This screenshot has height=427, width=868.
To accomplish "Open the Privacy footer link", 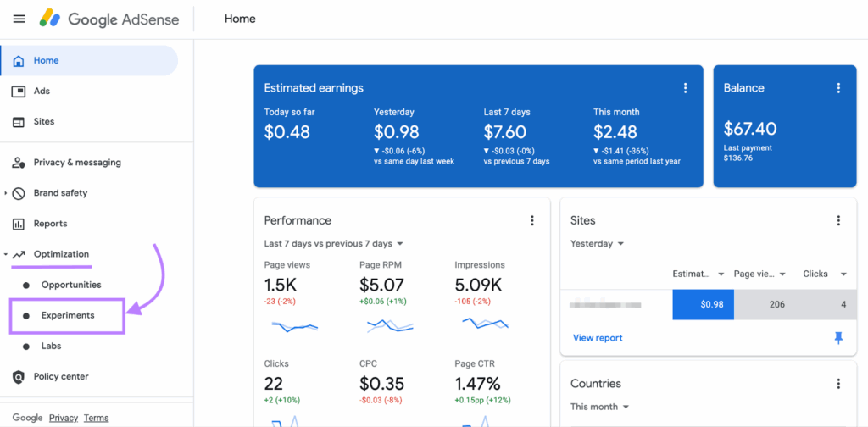I will click(x=64, y=418).
